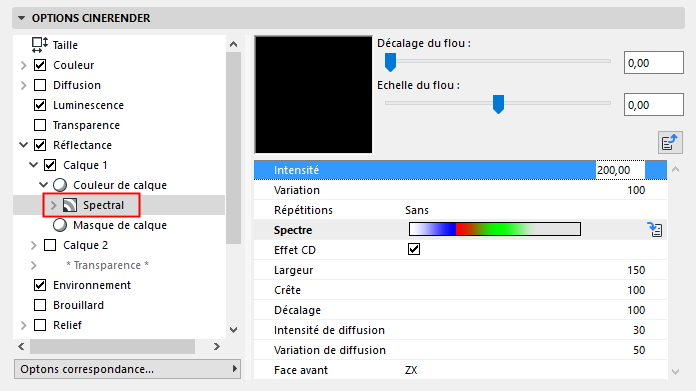Click the Spectre gradient color bar

tap(494, 229)
